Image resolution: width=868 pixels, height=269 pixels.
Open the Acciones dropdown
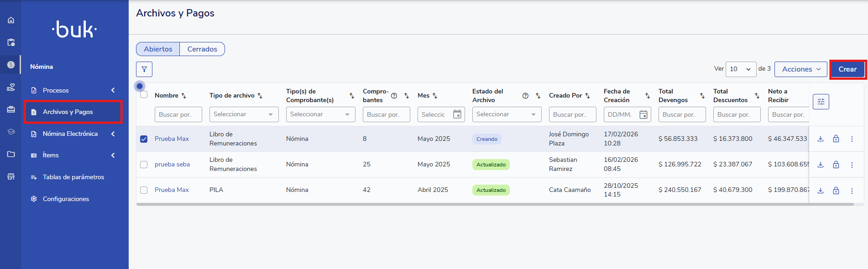(800, 69)
